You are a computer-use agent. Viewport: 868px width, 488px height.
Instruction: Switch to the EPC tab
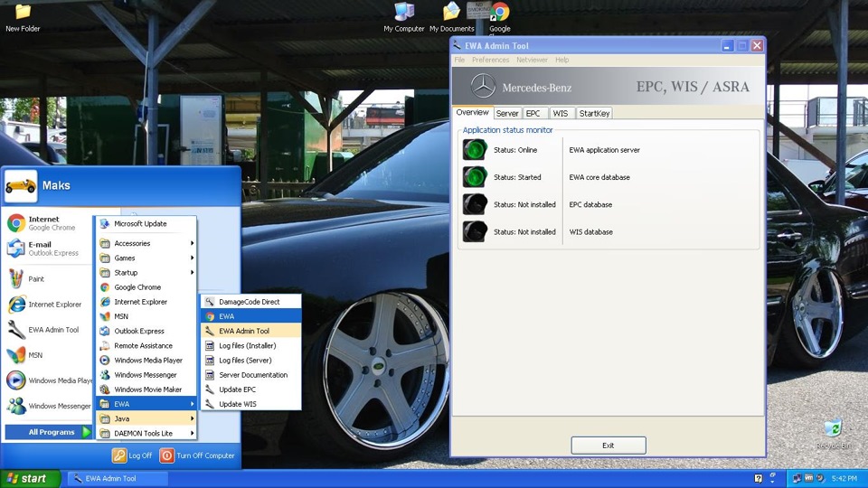533,114
